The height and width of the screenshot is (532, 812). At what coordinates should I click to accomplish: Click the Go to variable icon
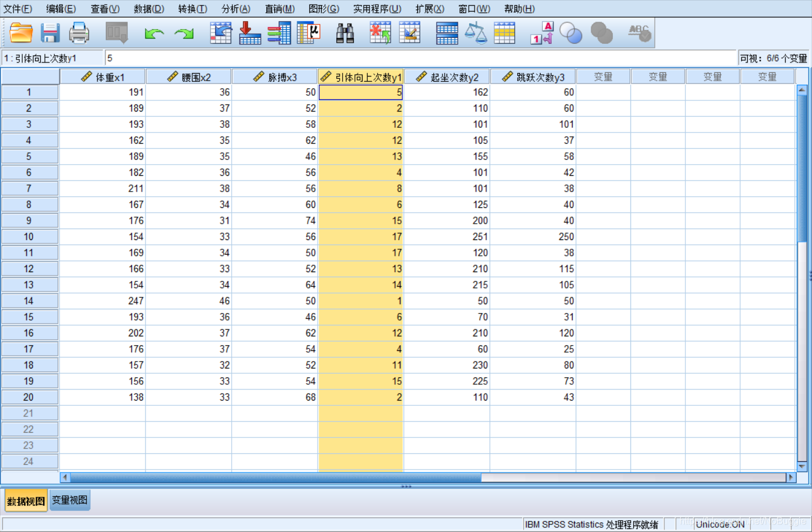pyautogui.click(x=250, y=33)
